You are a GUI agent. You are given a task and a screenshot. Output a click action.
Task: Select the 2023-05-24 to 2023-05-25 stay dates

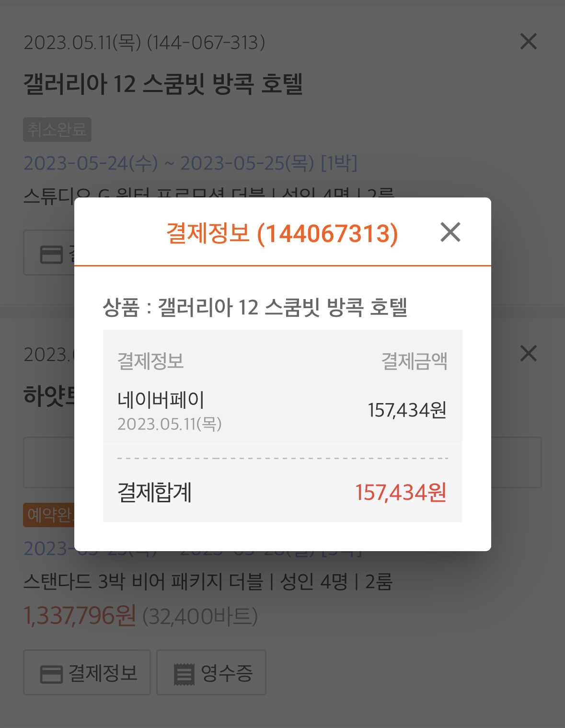pos(190,163)
